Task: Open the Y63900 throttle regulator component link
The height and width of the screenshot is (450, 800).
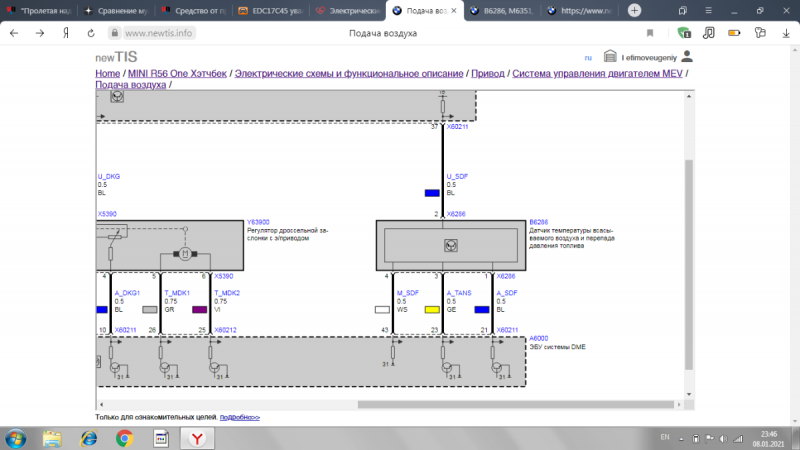Action: tap(258, 223)
